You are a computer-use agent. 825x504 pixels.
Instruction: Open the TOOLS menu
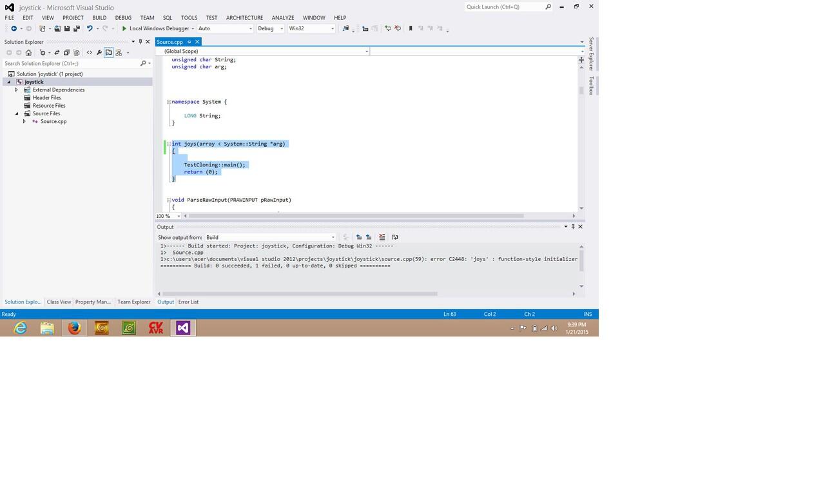pyautogui.click(x=189, y=17)
